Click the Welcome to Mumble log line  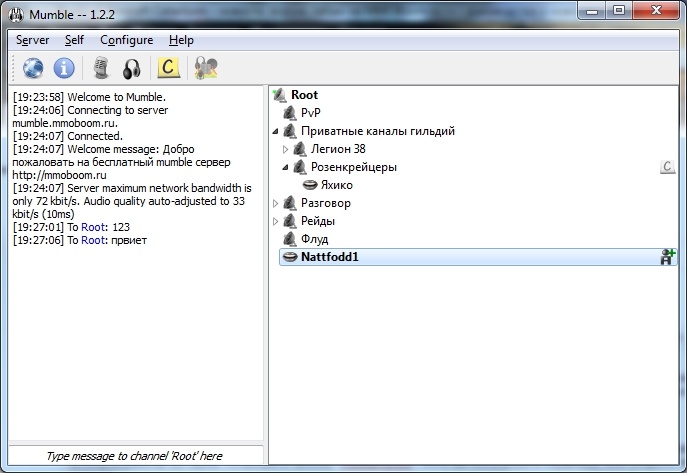[89, 97]
